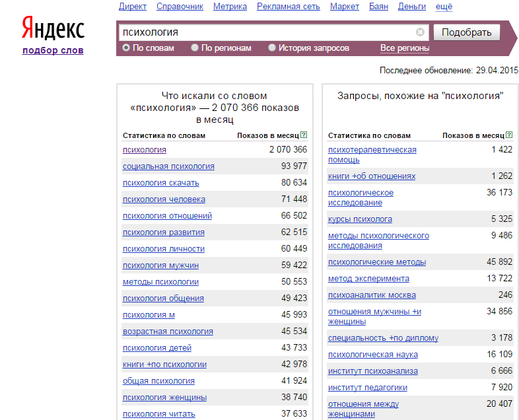Click the '93 977' impressions value
The height and width of the screenshot is (420, 519).
pos(294,166)
